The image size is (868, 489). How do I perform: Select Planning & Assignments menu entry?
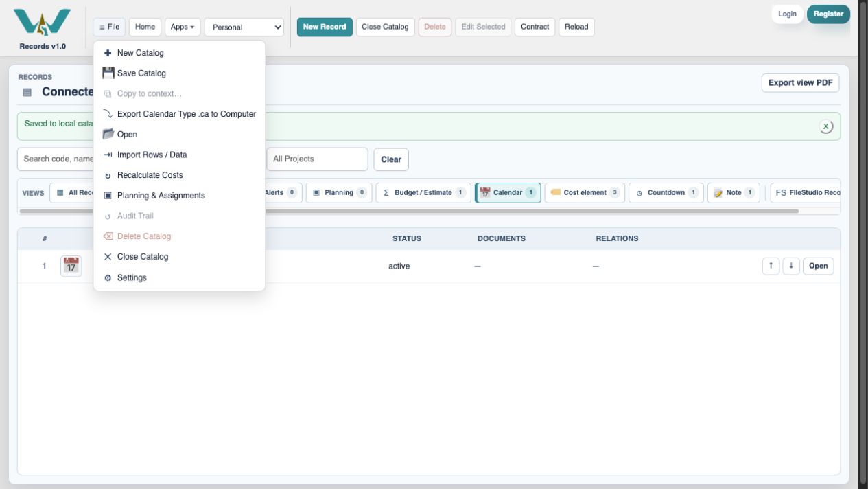coord(179,196)
